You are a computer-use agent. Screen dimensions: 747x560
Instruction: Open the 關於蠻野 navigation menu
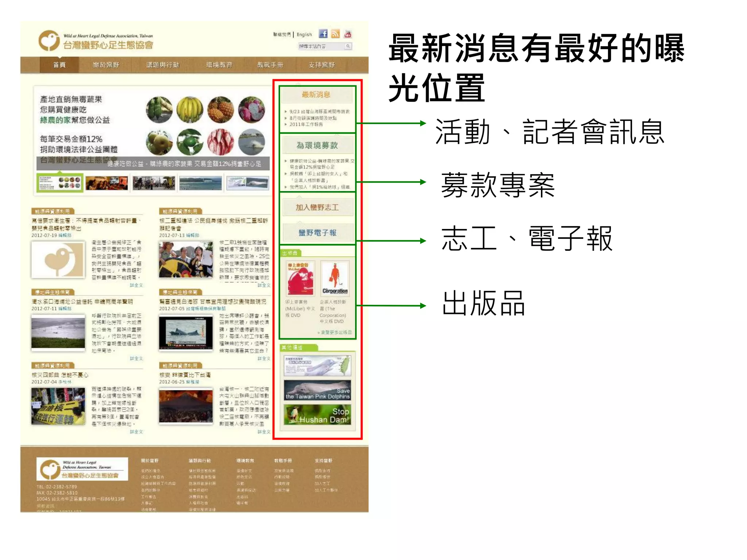pyautogui.click(x=106, y=65)
